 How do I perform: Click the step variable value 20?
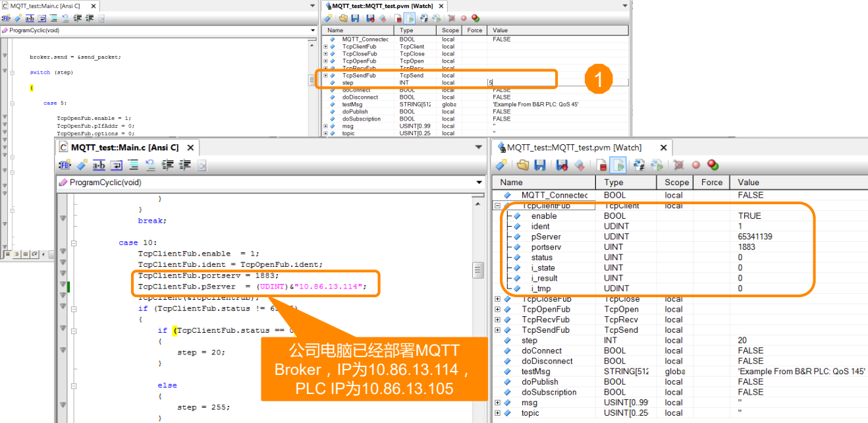pyautogui.click(x=742, y=341)
